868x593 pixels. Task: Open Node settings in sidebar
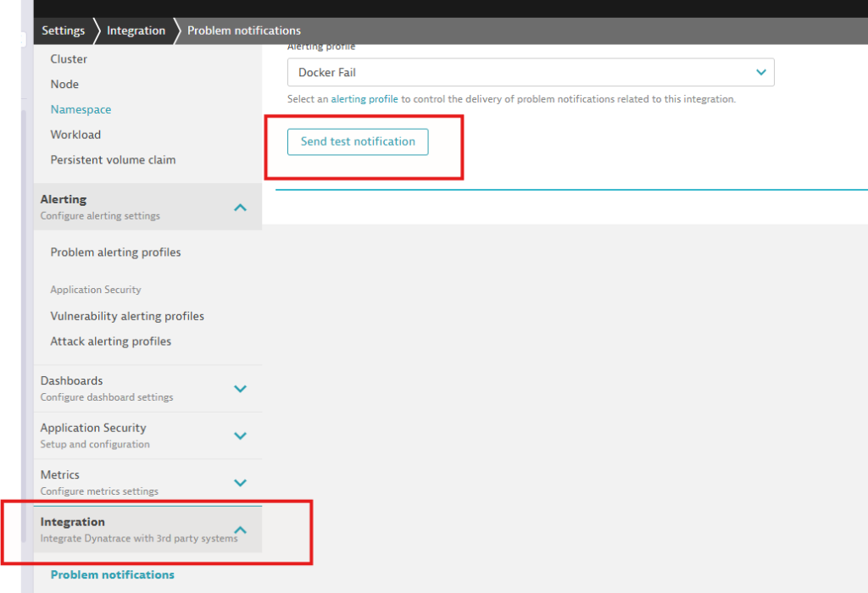tap(64, 84)
